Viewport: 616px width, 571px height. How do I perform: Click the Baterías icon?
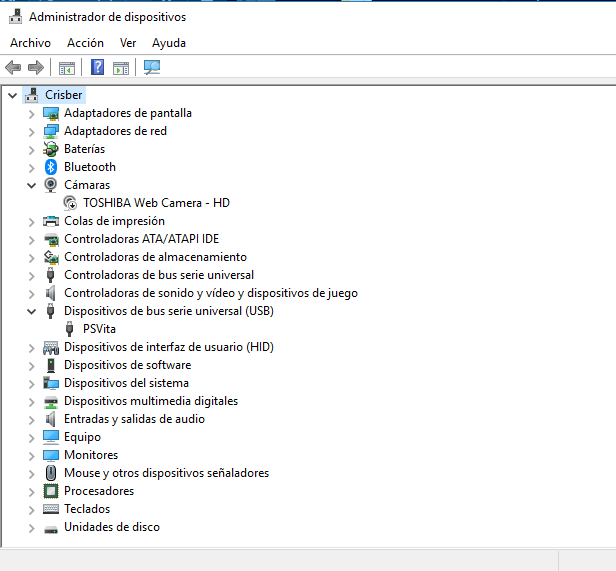coord(51,149)
